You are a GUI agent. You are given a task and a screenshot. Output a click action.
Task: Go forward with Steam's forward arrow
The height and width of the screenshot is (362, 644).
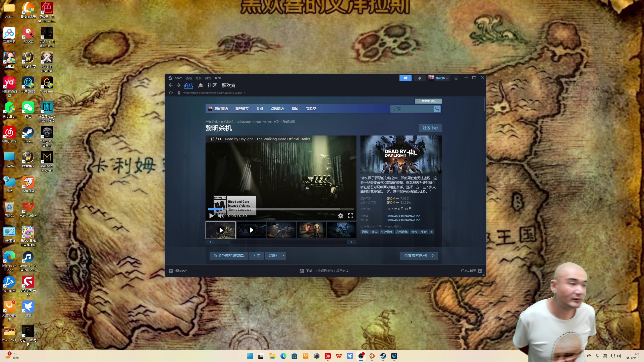pos(179,85)
